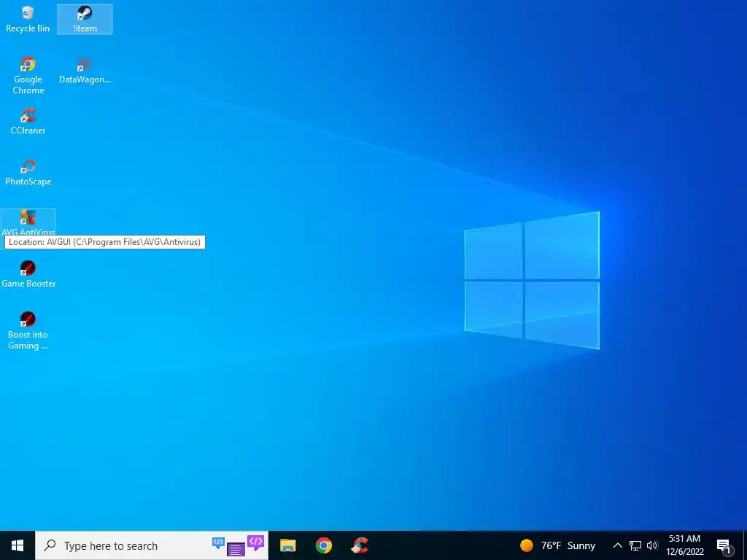
Task: Select the CCleaner desktop shortcut
Action: [28, 122]
